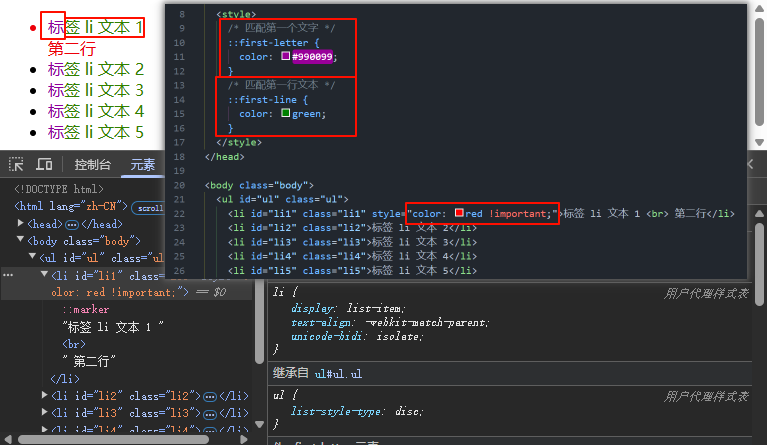
Task: Click the ellipsis badge in li2 row
Action: (210, 396)
